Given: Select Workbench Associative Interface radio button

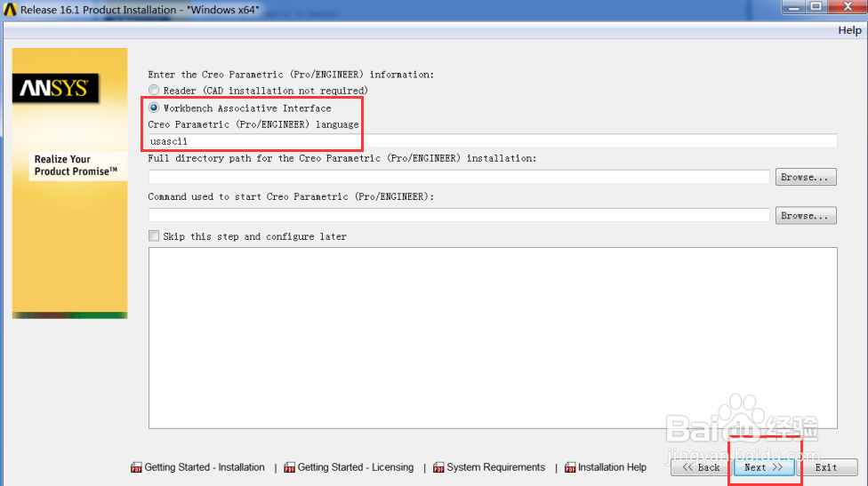Looking at the screenshot, I should coord(154,108).
